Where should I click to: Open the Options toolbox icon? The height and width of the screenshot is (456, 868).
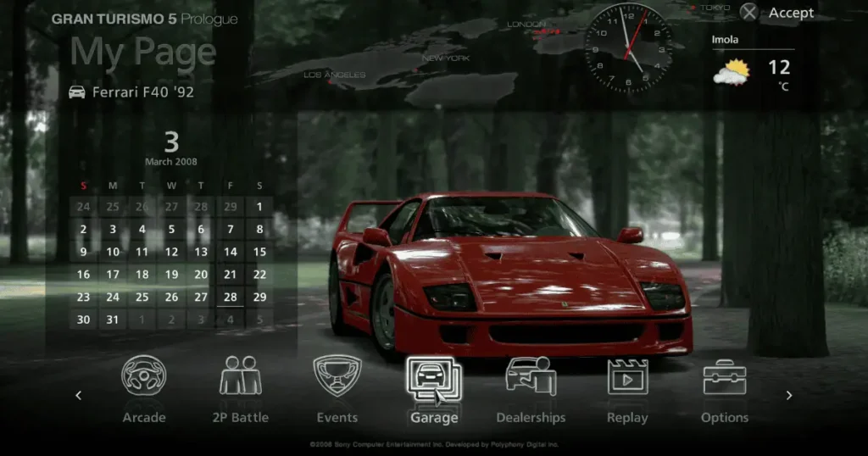(725, 377)
